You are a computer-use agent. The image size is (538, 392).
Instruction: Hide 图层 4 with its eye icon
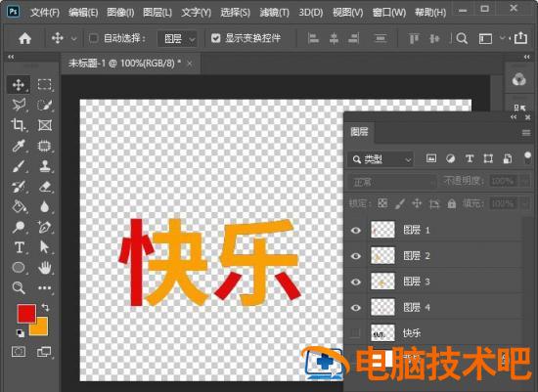356,307
